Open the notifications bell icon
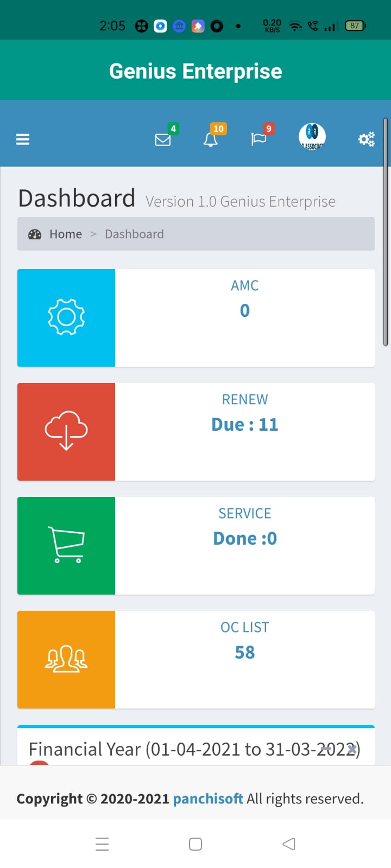 (x=211, y=139)
